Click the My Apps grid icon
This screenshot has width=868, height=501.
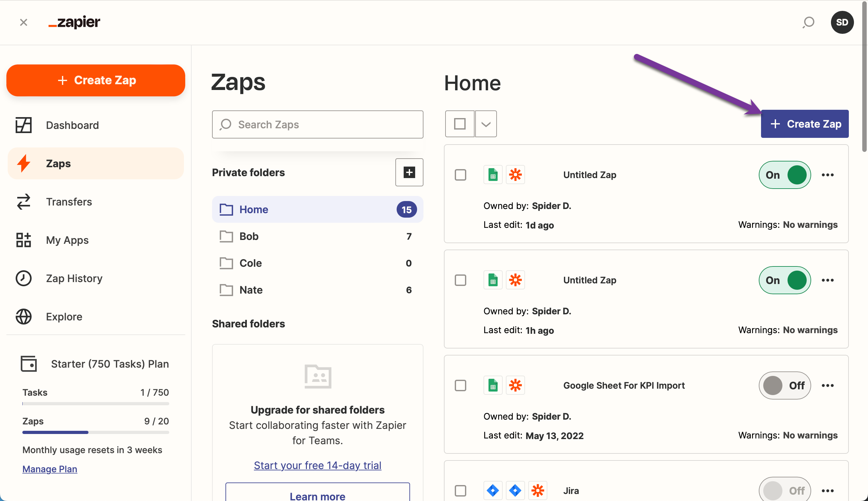(x=23, y=240)
